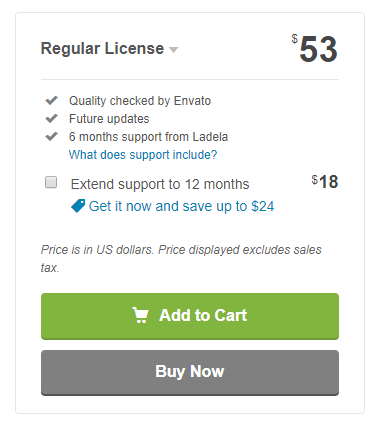Click the 6 months support from Ladela text
378x421 pixels.
click(148, 137)
